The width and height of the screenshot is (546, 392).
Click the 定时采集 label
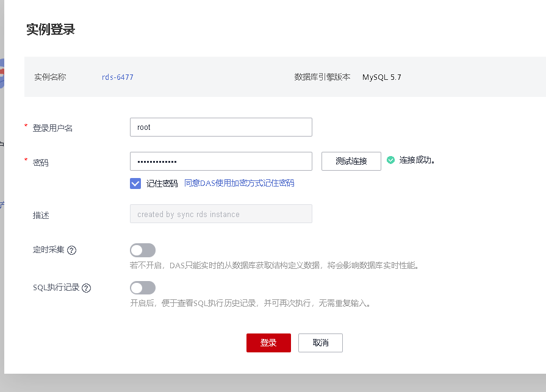point(49,250)
